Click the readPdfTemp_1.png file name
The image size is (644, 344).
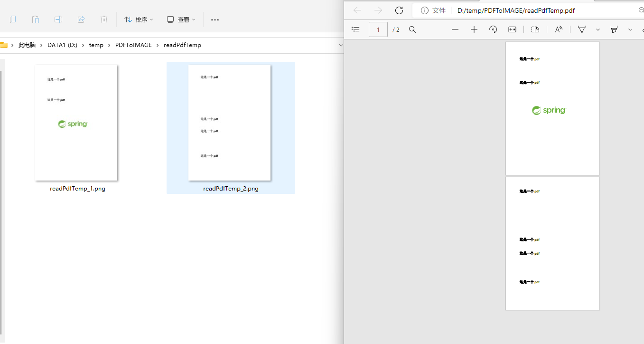tap(77, 189)
